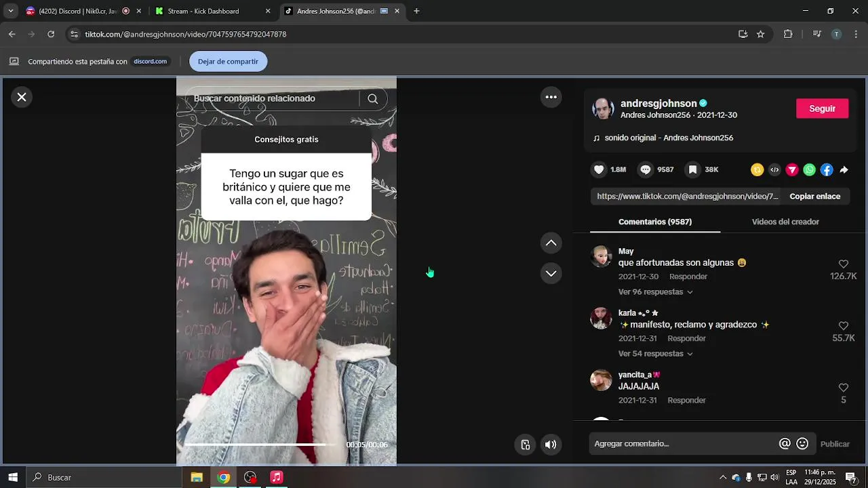868x488 pixels.
Task: Click the yellow repost icon
Action: coord(757,170)
